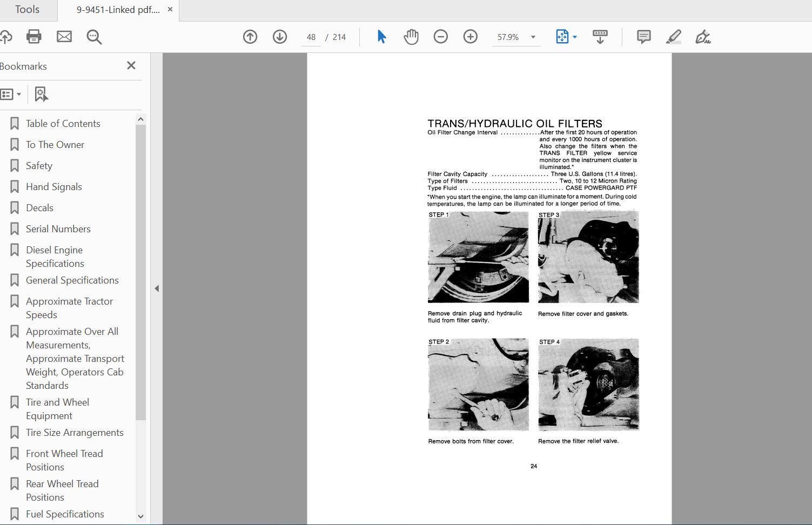Go to Approximate Tractor Speeds bookmark

70,308
